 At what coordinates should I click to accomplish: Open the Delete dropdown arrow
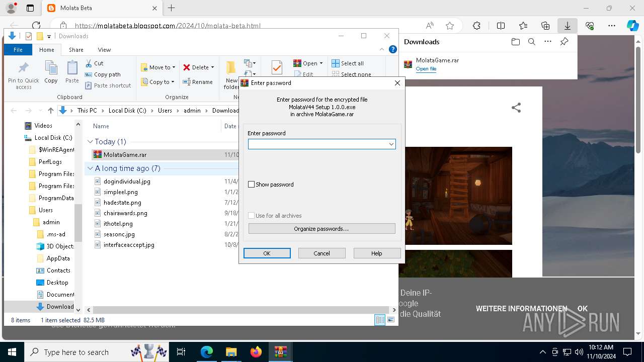point(212,67)
